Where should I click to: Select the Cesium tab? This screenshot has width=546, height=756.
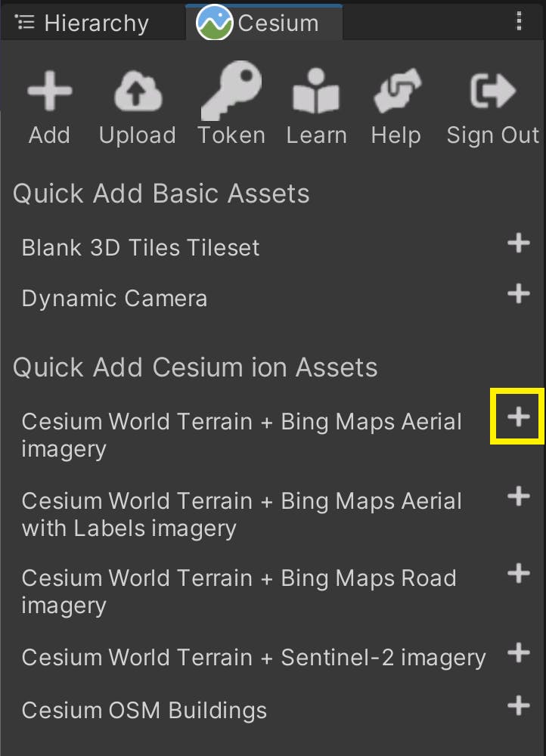tap(265, 22)
